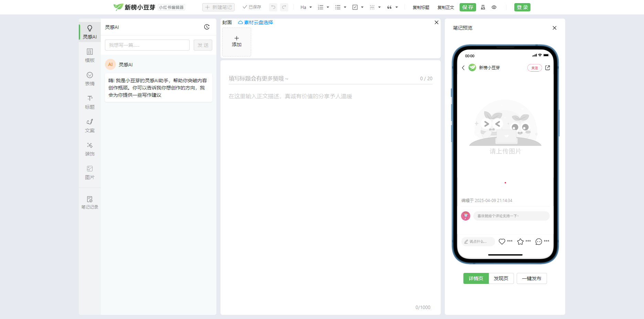644x319 pixels.
Task: Switch to the 发现页 discover tab
Action: point(501,278)
